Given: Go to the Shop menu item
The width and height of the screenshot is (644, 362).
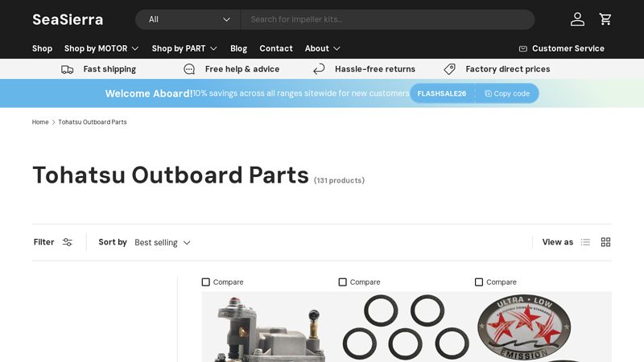Looking at the screenshot, I should [x=43, y=48].
